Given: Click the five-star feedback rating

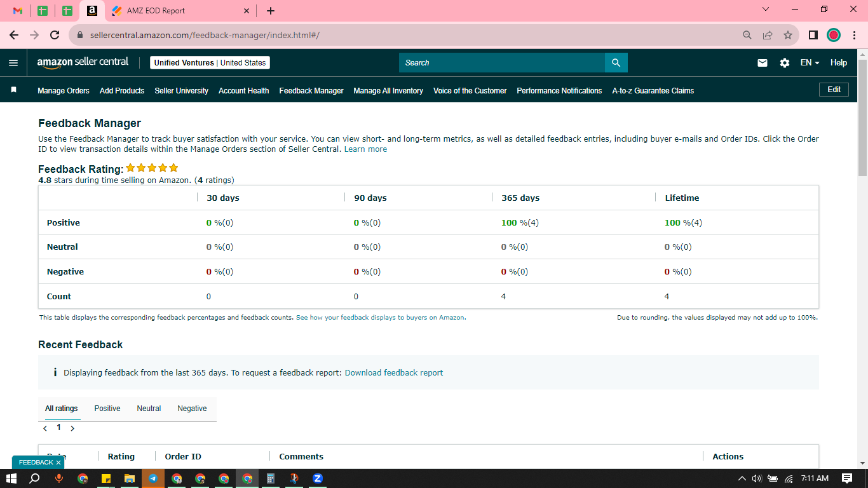Looking at the screenshot, I should tap(152, 168).
